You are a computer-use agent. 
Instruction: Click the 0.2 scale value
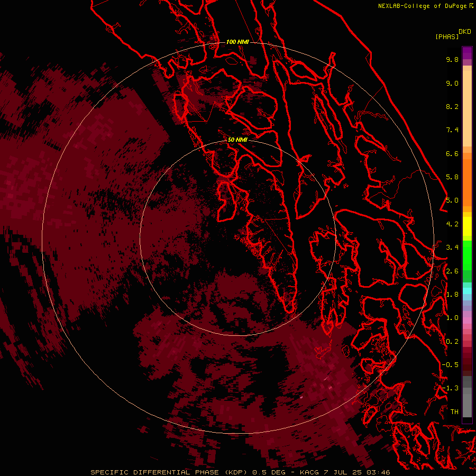452,342
